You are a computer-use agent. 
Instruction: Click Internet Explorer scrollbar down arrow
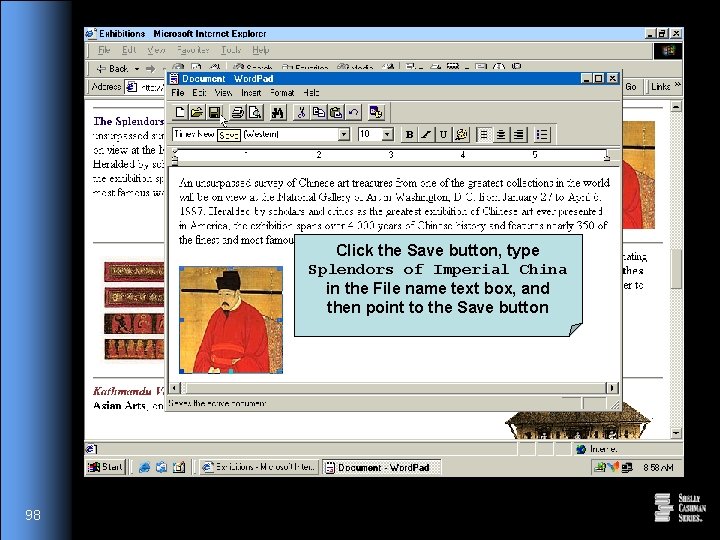tap(676, 433)
